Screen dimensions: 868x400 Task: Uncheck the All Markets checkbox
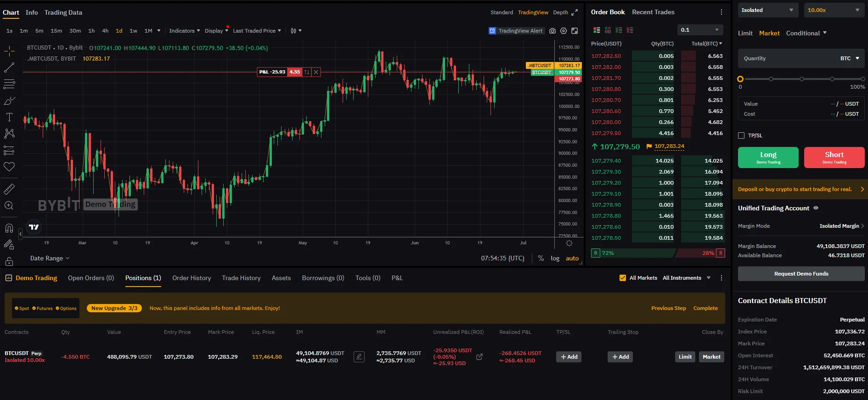(x=623, y=278)
